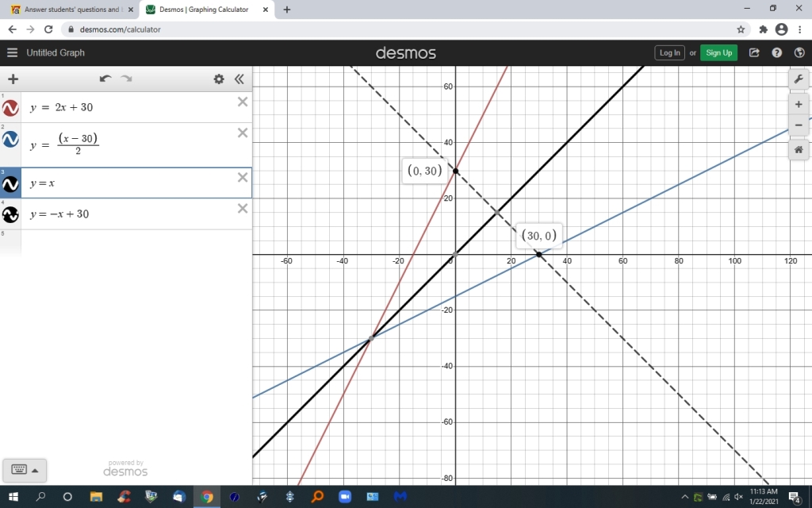The image size is (812, 508).
Task: Add a new expression item
Action: click(13, 79)
